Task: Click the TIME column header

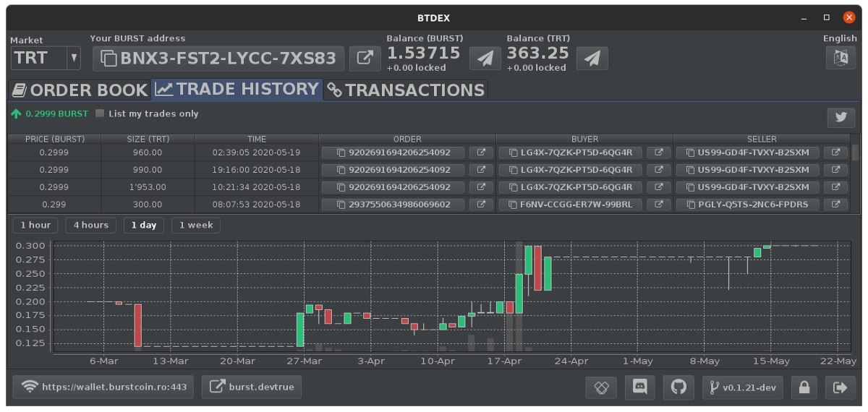Action: pyautogui.click(x=256, y=139)
